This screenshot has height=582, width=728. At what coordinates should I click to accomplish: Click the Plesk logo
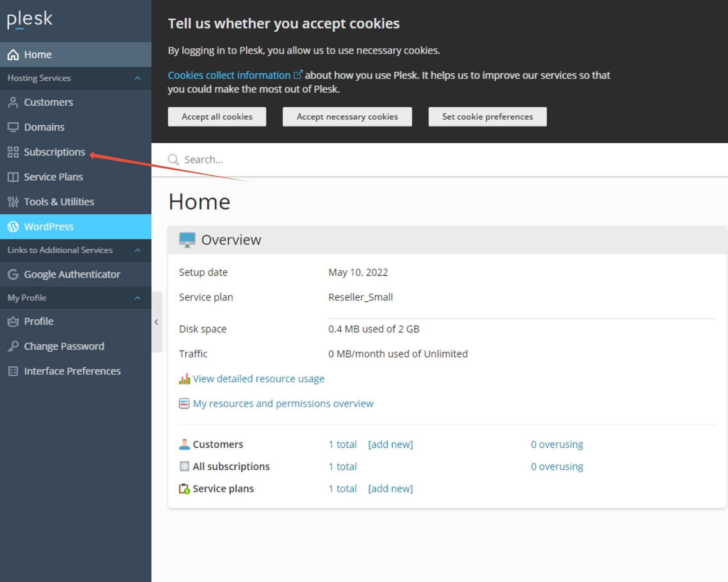30,19
